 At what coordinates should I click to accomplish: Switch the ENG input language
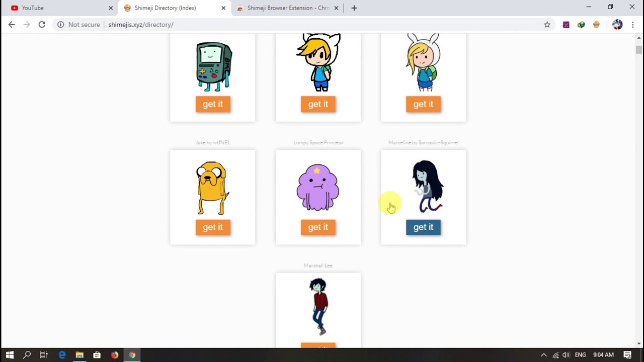tap(580, 355)
